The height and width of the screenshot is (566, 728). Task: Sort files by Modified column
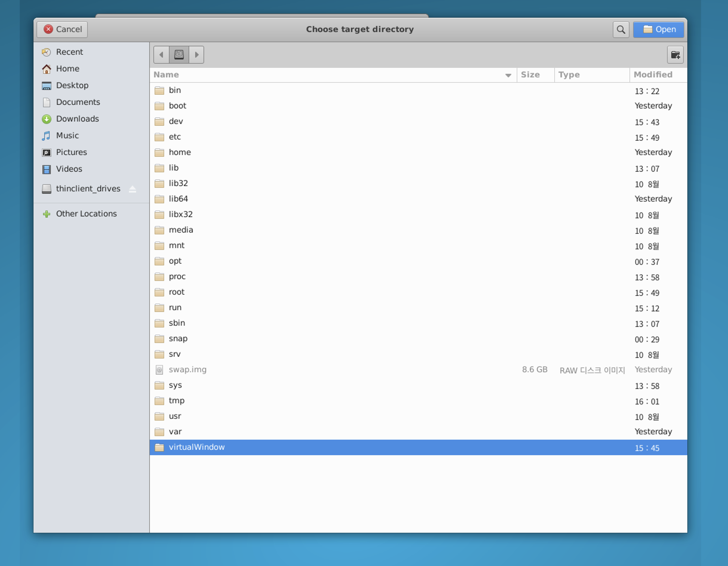pyautogui.click(x=653, y=75)
